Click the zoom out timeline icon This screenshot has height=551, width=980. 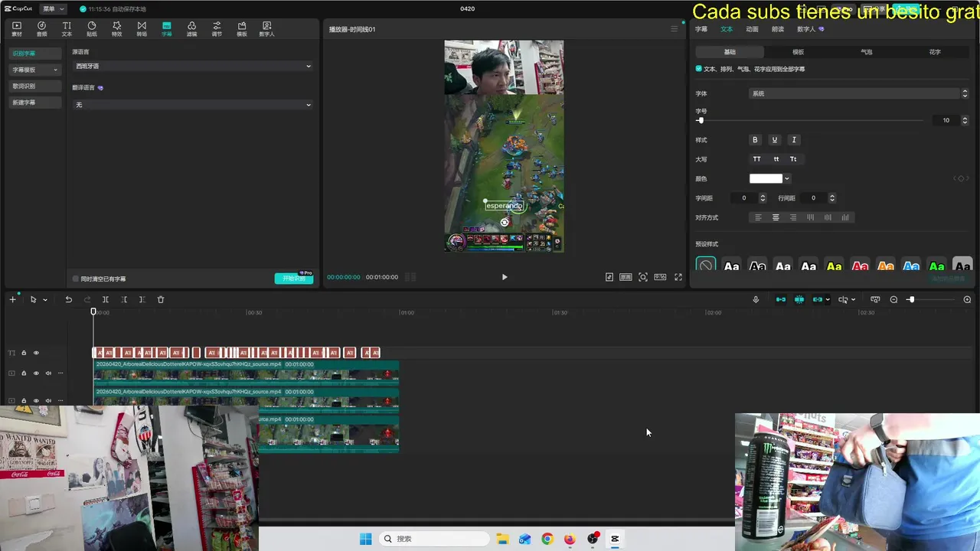893,299
